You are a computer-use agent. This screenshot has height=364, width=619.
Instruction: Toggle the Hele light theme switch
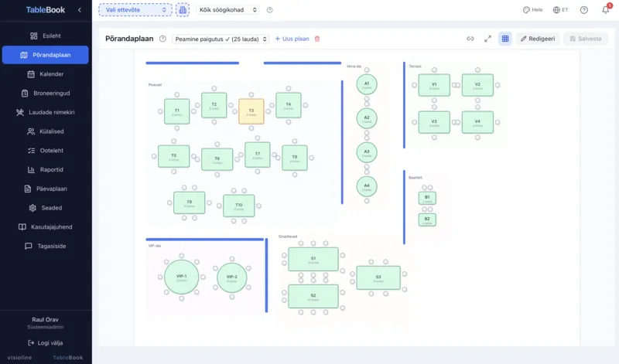532,10
